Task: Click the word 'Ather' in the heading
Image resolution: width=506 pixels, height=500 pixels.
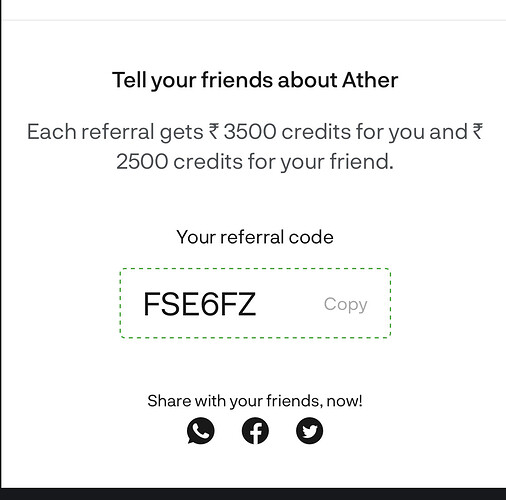Action: point(370,80)
